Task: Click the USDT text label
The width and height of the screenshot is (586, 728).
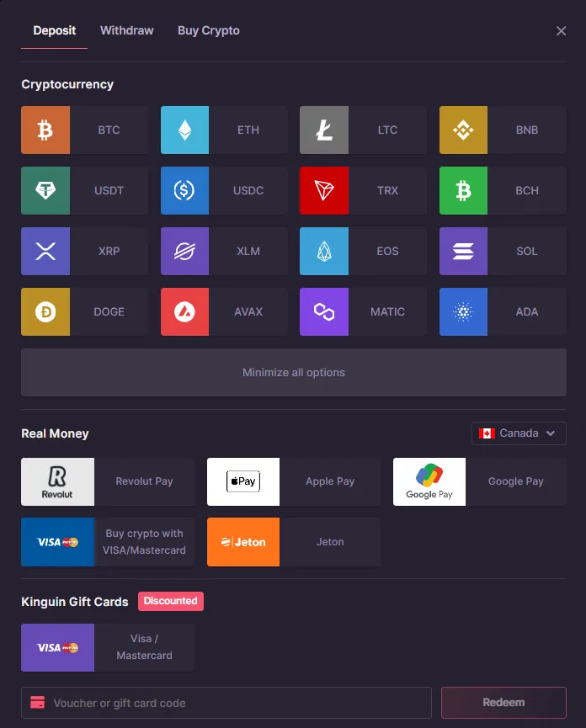Action: 109,190
